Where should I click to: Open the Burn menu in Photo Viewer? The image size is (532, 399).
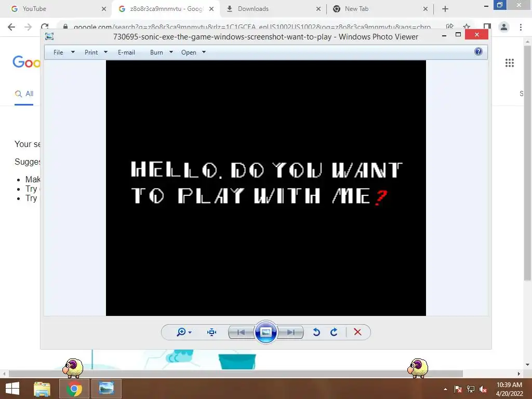[x=156, y=52]
